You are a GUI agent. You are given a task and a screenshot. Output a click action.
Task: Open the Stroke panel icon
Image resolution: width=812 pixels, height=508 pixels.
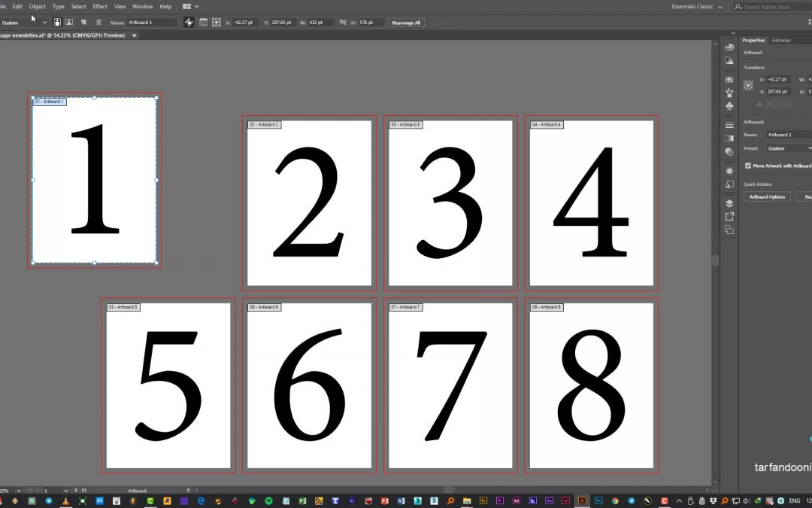(x=729, y=125)
